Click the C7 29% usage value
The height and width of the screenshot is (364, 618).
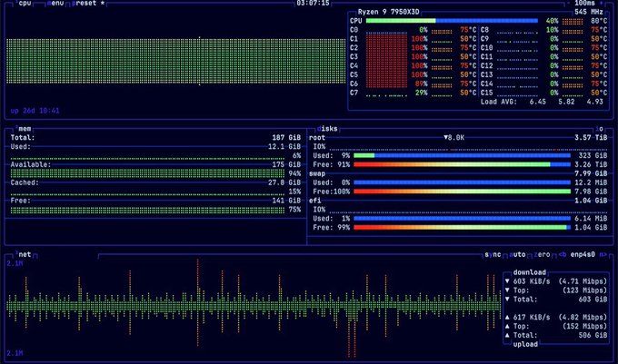tap(422, 93)
